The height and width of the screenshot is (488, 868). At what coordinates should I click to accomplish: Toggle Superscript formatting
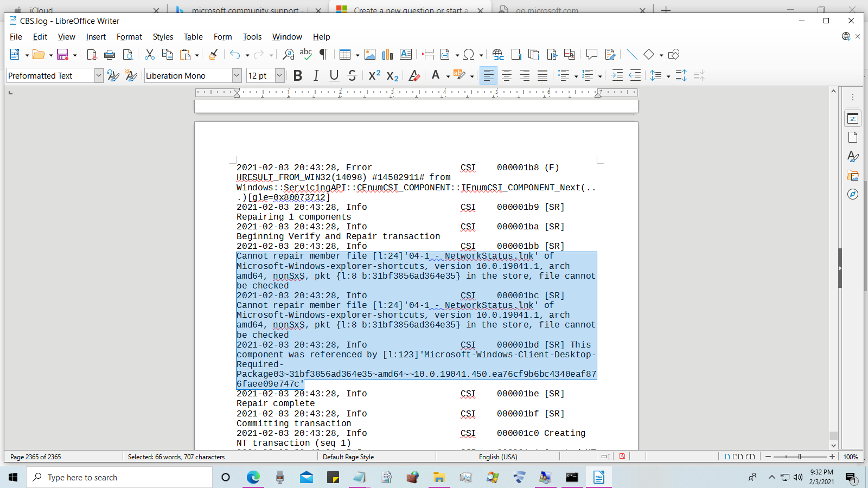pyautogui.click(x=374, y=75)
